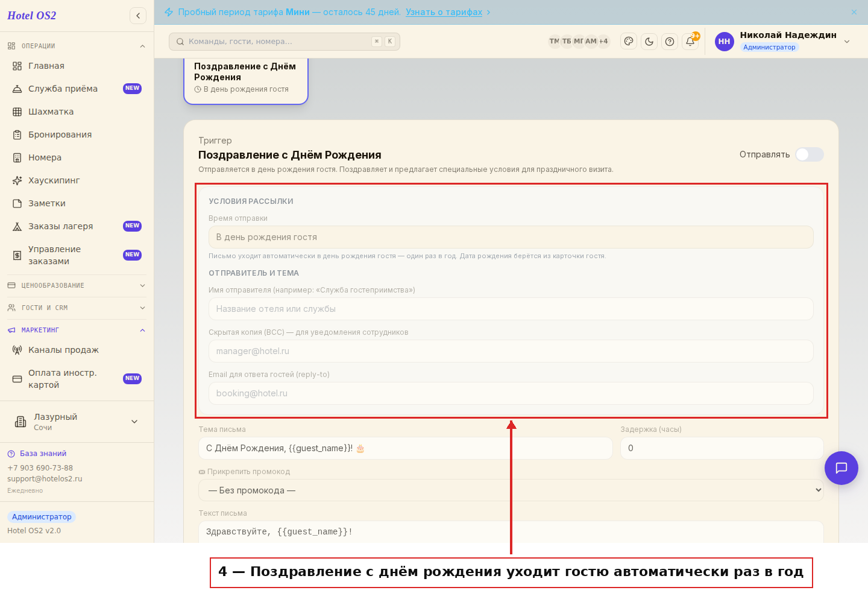Click the sender name field
Image resolution: width=868 pixels, height=602 pixels.
(511, 309)
